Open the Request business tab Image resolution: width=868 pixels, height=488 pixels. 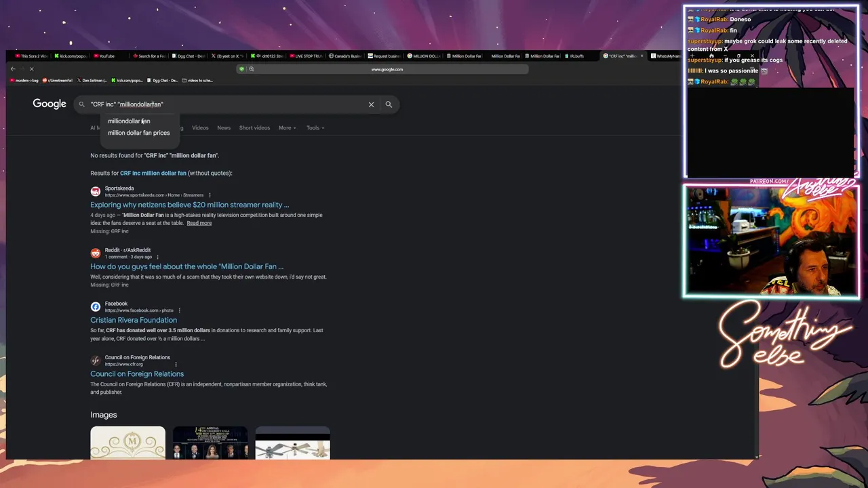384,56
